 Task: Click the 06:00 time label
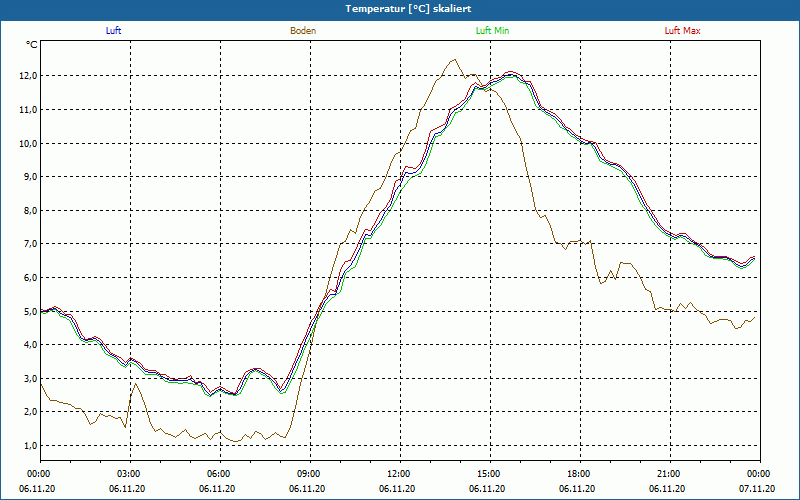click(x=220, y=473)
